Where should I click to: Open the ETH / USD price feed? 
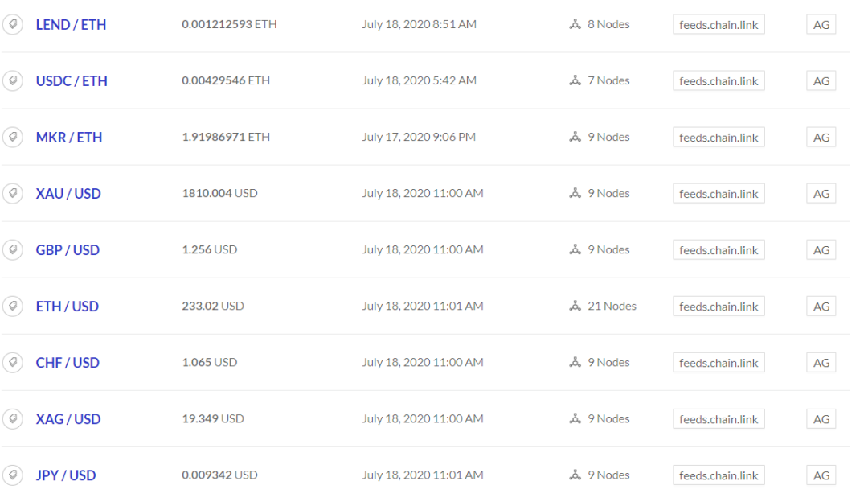point(68,307)
